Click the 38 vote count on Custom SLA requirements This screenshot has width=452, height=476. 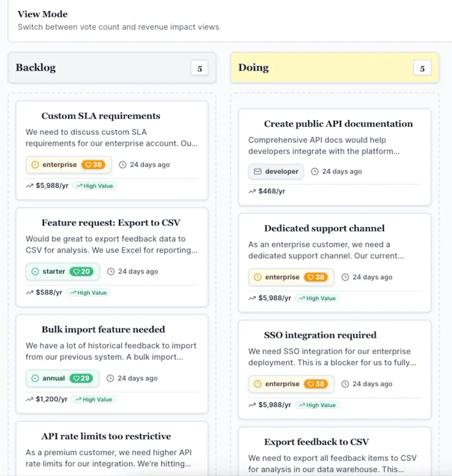[97, 165]
